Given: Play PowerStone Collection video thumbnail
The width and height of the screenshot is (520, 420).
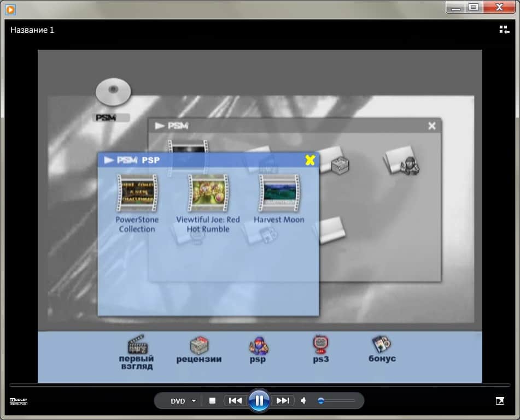Looking at the screenshot, I should 137,193.
